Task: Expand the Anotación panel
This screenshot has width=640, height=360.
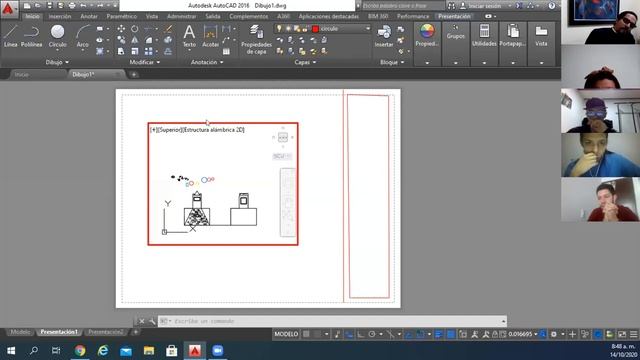Action: [207, 62]
